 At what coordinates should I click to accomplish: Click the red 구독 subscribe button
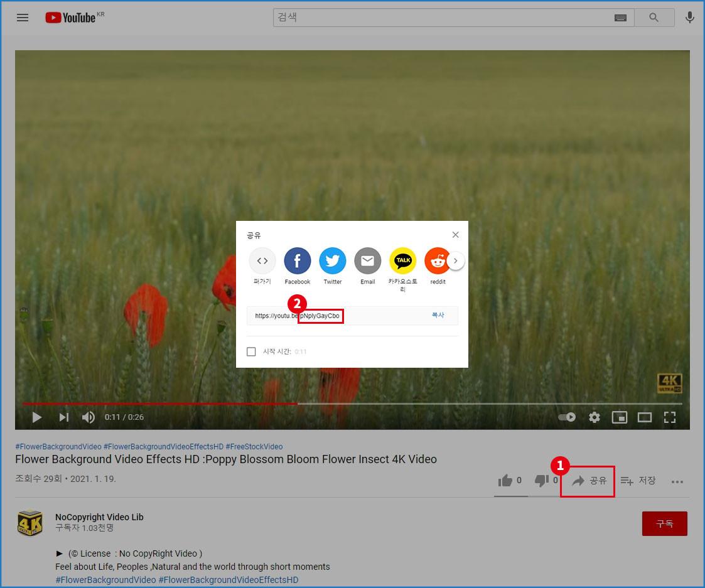664,523
